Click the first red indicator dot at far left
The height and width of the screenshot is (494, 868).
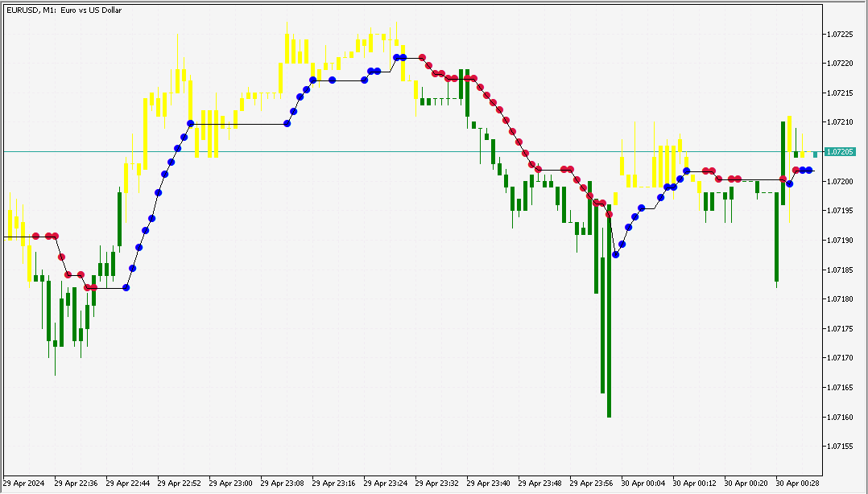click(36, 236)
